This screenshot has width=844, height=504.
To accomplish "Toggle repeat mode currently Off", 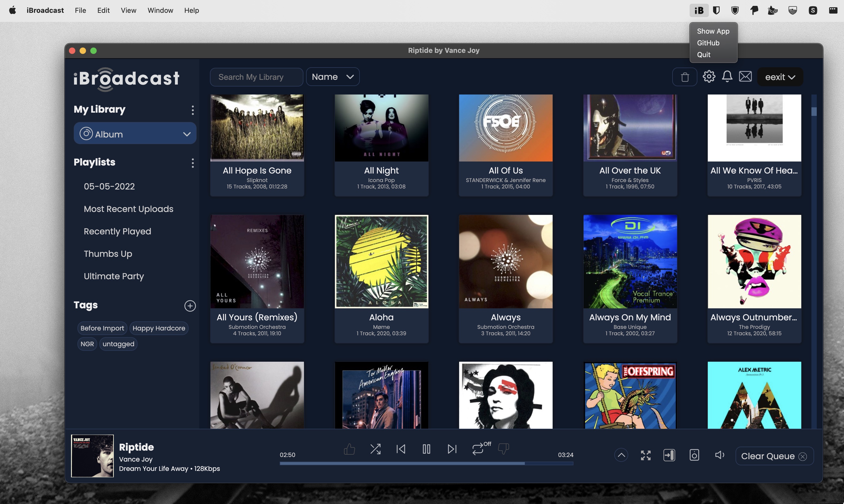I will [478, 449].
